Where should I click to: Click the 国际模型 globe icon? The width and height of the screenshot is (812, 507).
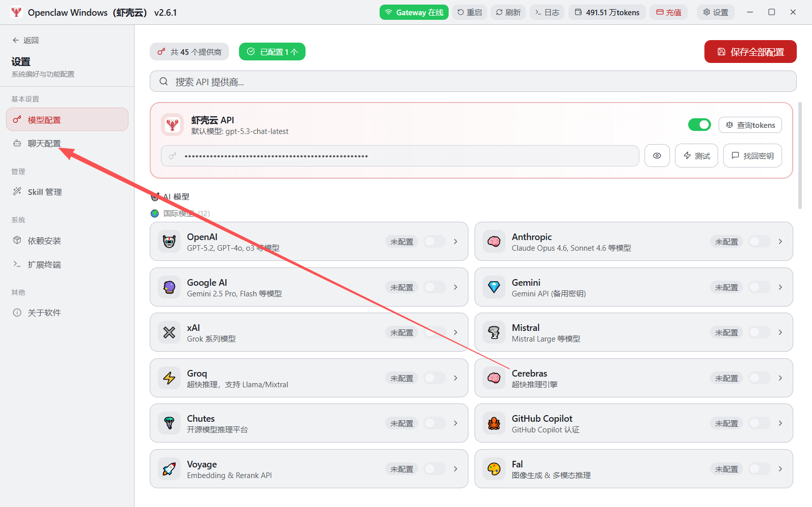pyautogui.click(x=155, y=214)
